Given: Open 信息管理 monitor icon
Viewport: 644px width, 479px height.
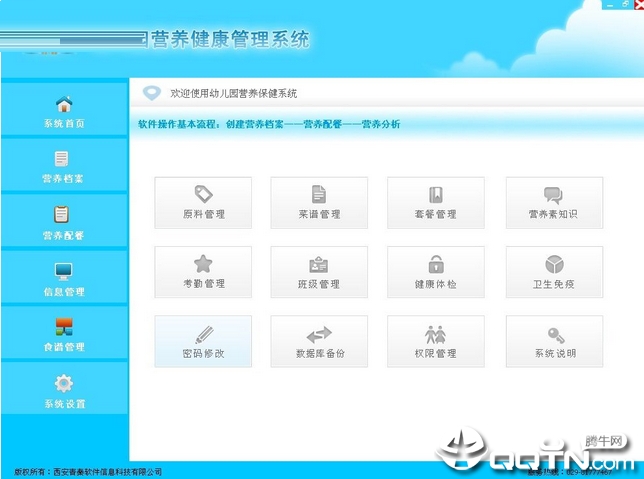Looking at the screenshot, I should (x=63, y=271).
